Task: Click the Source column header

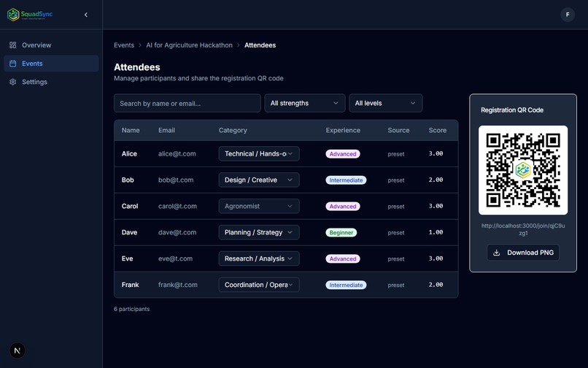Action: 398,130
